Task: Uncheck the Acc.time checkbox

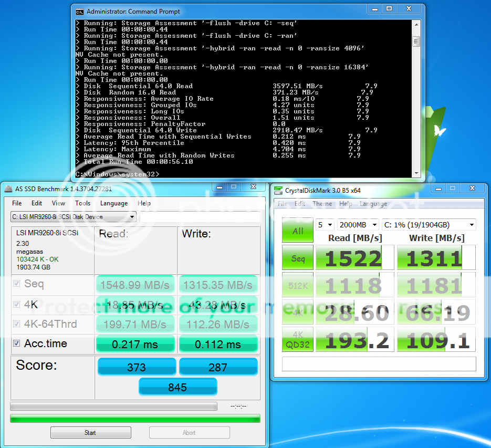Action: [x=17, y=343]
